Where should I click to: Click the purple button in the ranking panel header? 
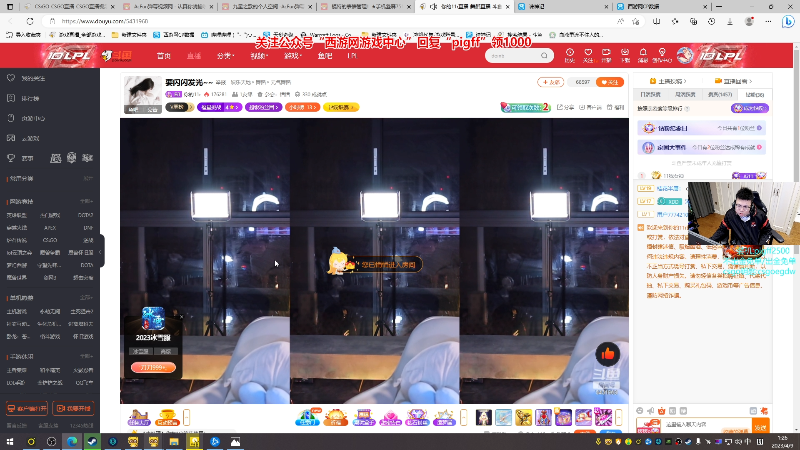(x=749, y=108)
